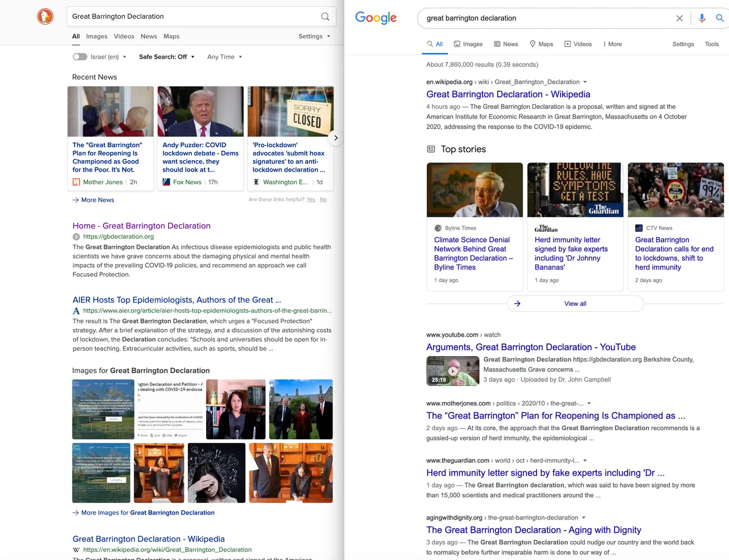
Task: Click the Mother Jones source icon
Action: pyautogui.click(x=76, y=182)
